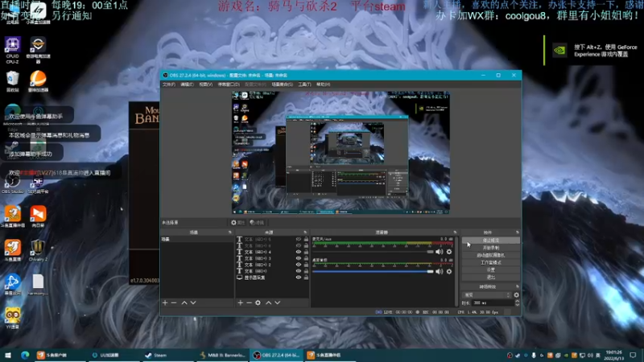
Task: Adjust the 桌面音频 volume slider
Action: (373, 271)
